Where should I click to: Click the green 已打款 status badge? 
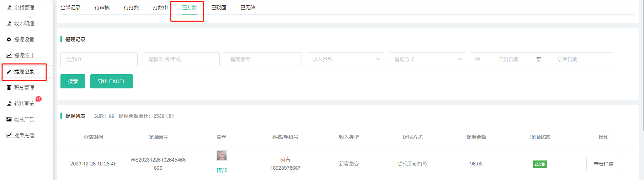coord(540,164)
